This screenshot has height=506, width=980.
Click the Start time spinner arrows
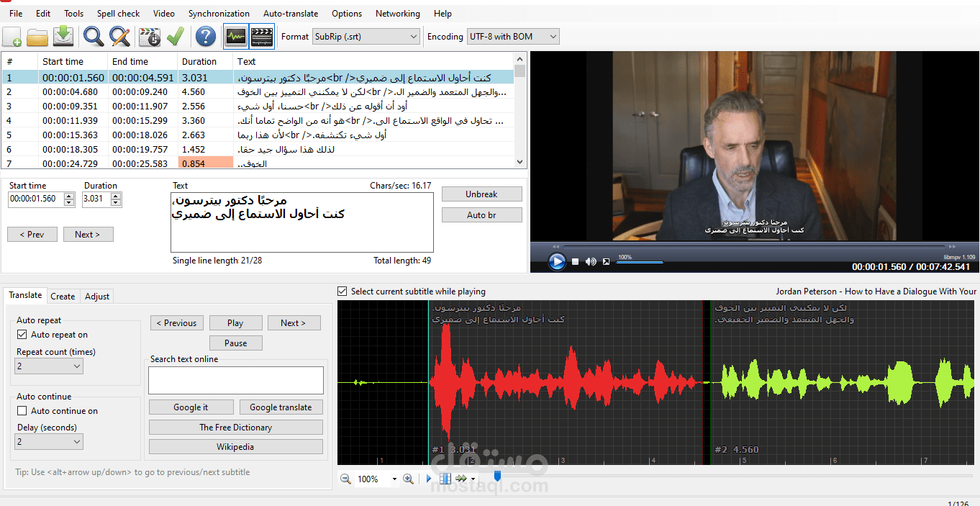coord(69,199)
